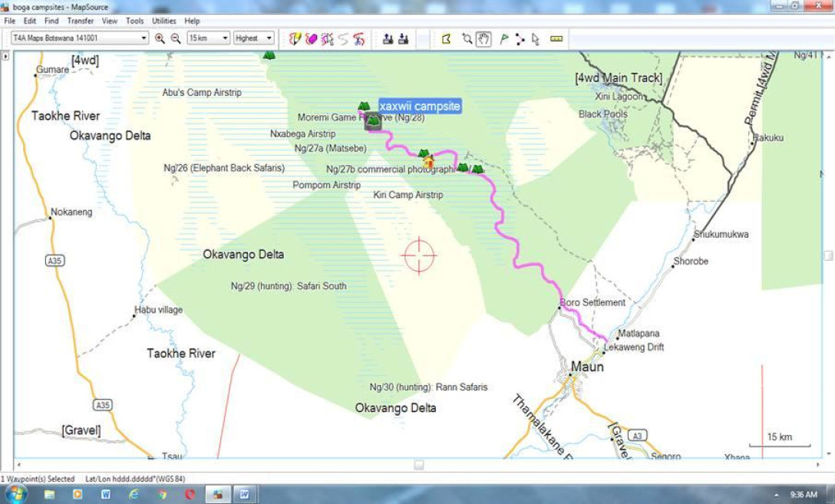Image resolution: width=835 pixels, height=504 pixels.
Task: Click the Nokaneng label on the map
Action: (x=71, y=212)
